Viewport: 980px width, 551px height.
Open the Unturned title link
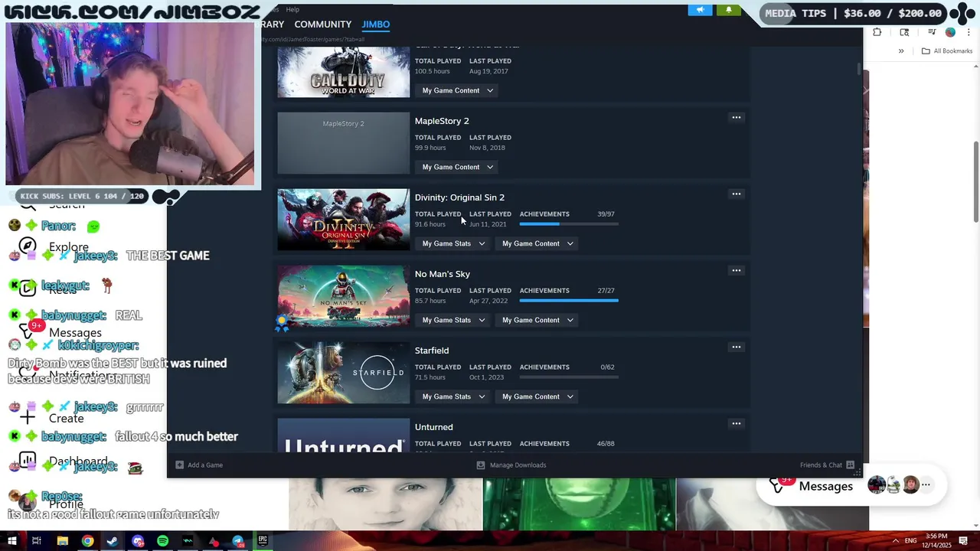point(434,427)
